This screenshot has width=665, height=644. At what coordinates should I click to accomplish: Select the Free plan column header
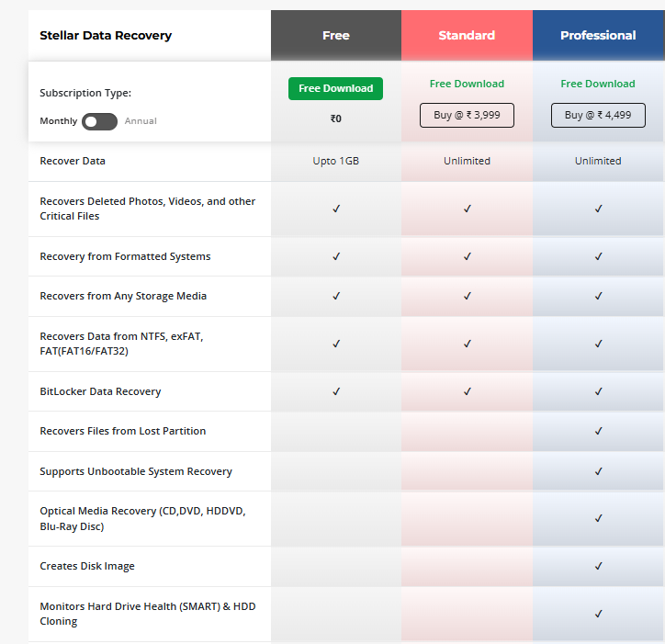(x=336, y=36)
